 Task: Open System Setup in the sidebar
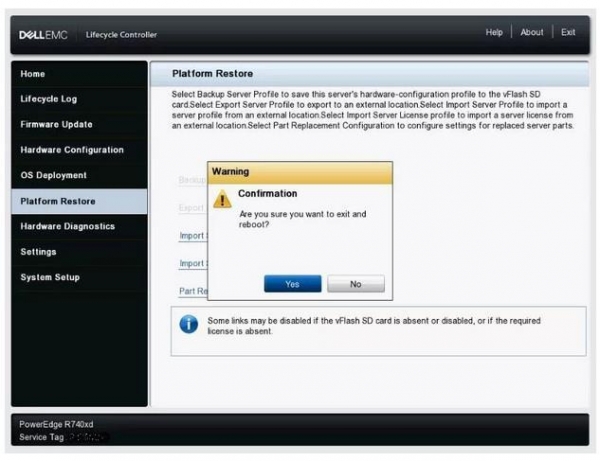pos(79,277)
